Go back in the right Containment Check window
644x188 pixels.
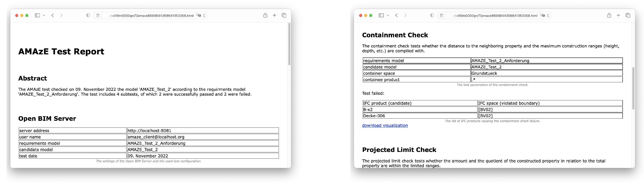click(396, 15)
